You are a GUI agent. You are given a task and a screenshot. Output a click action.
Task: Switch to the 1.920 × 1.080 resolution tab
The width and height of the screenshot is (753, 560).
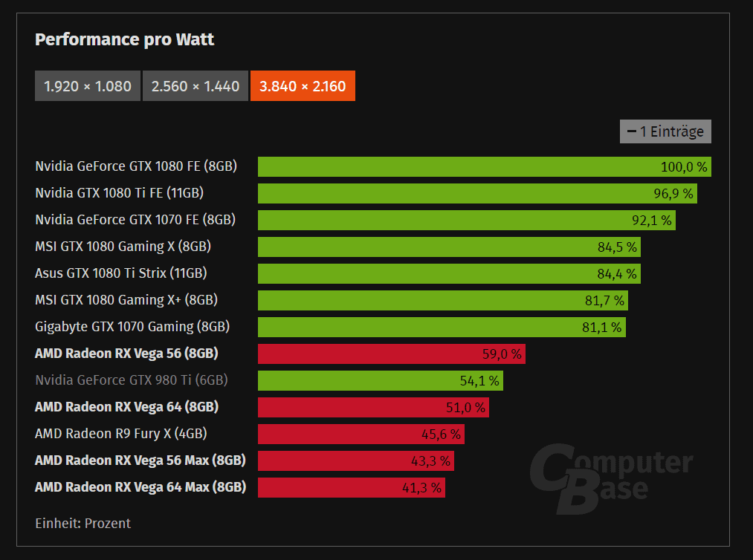coord(88,86)
